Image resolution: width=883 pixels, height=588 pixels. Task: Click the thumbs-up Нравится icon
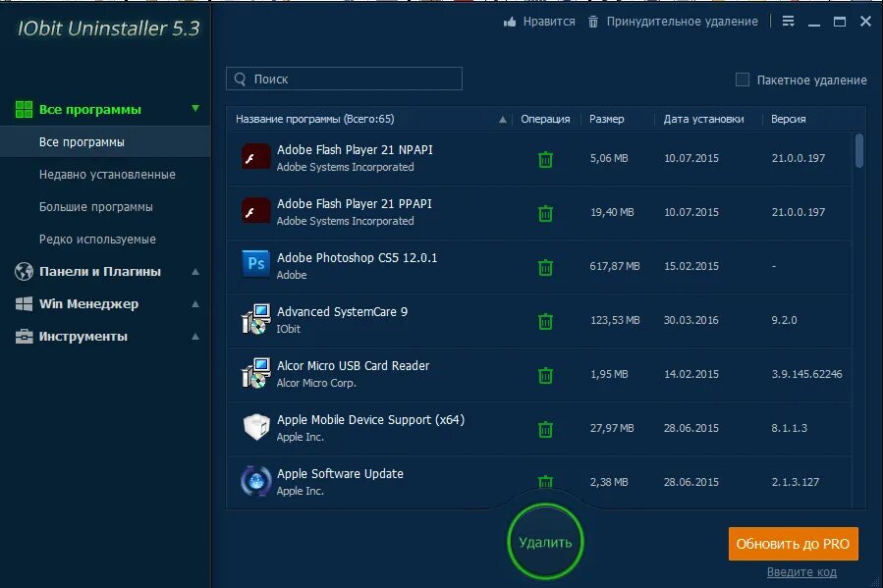coord(510,22)
